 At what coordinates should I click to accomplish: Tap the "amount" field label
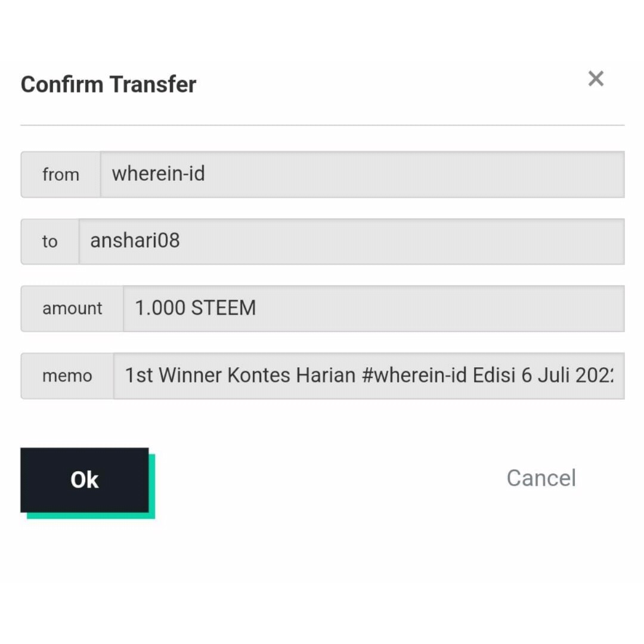pos(72,308)
